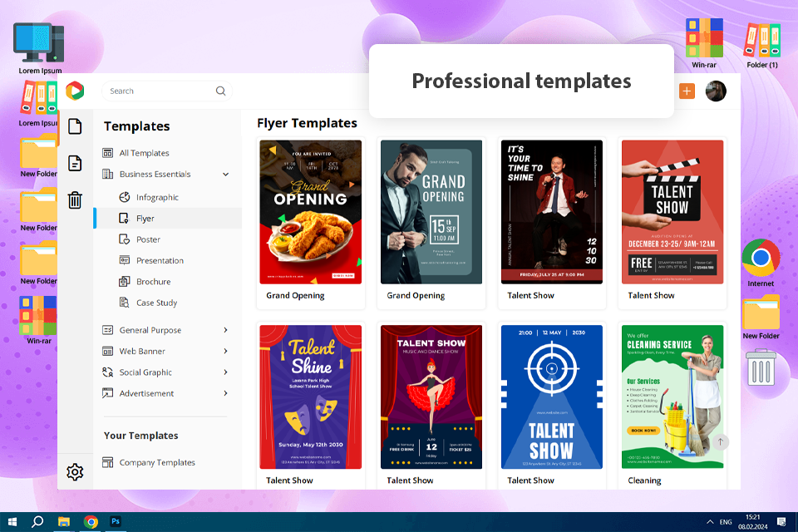Click the Web Banner label
This screenshot has height=532, width=798.
(x=142, y=352)
